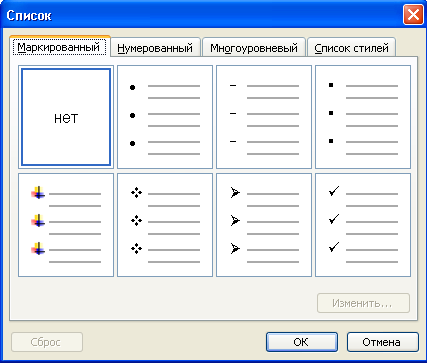Choose the dash bullet list style
Screen dimensions: 427x363
point(264,117)
